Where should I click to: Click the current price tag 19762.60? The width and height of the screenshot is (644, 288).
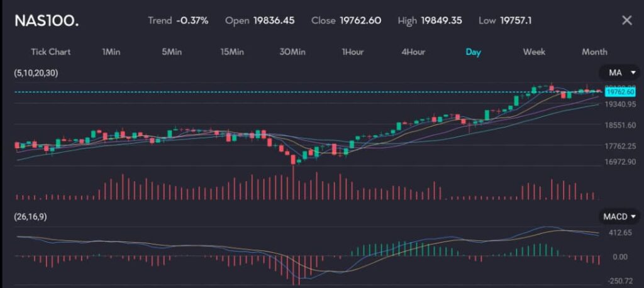point(619,92)
